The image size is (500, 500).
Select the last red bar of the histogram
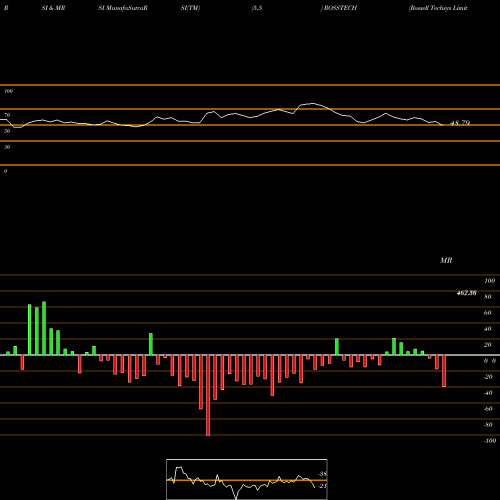(x=444, y=371)
